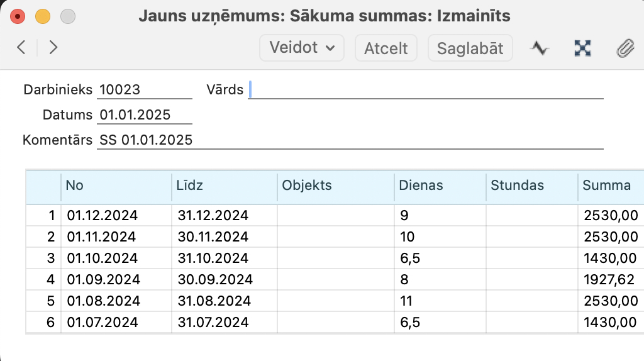Open record history wave icon
This screenshot has height=361, width=644.
(x=539, y=48)
